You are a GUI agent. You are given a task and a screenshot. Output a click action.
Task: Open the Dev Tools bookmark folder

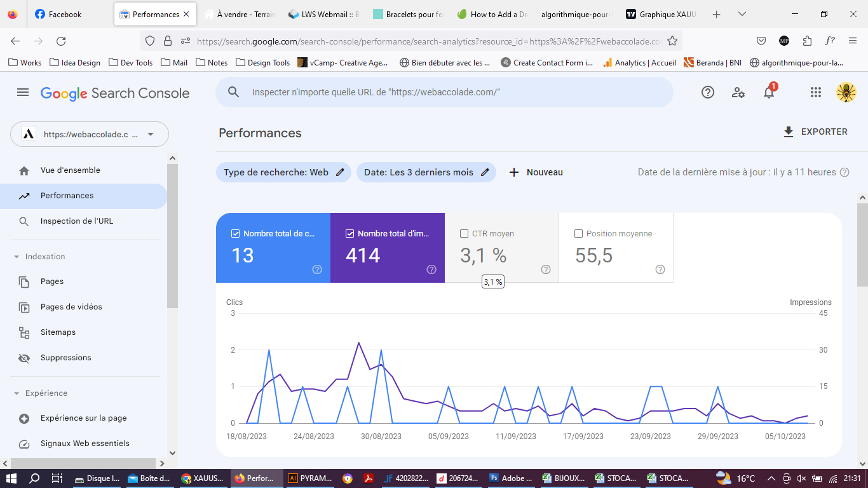tap(131, 62)
